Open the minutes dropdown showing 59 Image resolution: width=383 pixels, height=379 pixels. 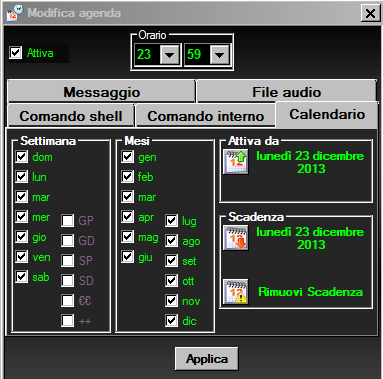(219, 54)
